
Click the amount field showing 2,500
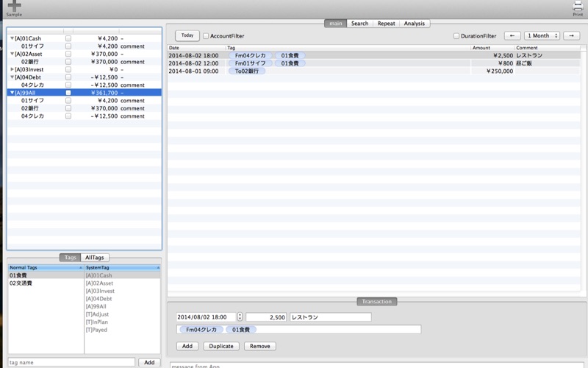266,317
